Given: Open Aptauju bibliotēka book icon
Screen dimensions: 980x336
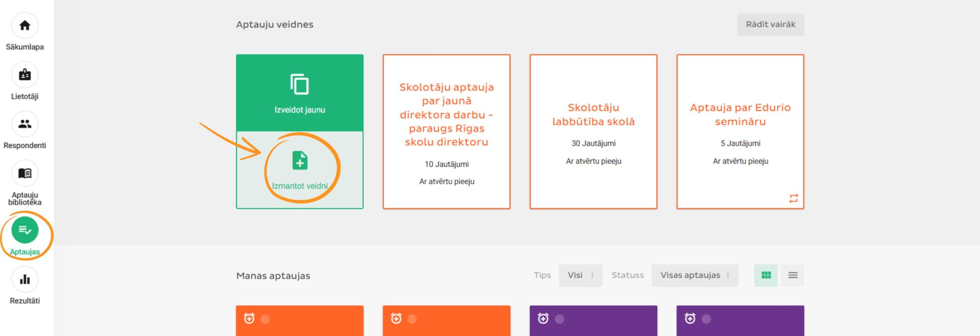Looking at the screenshot, I should pyautogui.click(x=25, y=173).
